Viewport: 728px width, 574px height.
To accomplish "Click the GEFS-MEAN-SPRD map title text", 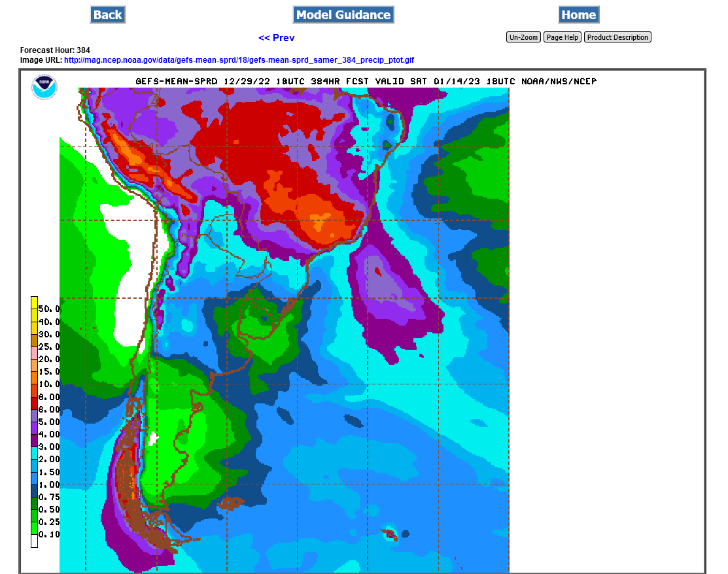I will pyautogui.click(x=366, y=81).
